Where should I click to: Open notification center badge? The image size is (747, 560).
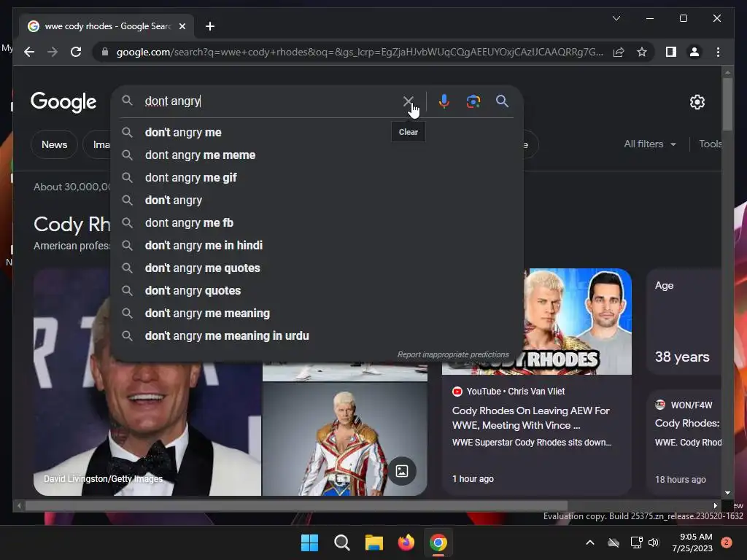pyautogui.click(x=726, y=542)
